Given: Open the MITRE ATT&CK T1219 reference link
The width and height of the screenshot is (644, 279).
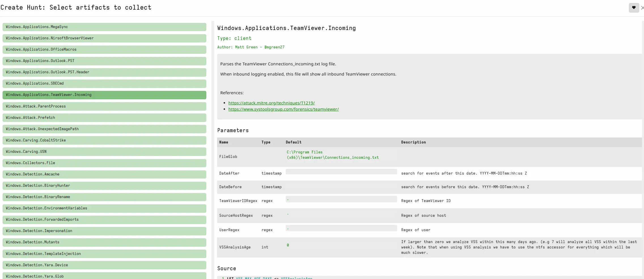Looking at the screenshot, I should (x=272, y=103).
